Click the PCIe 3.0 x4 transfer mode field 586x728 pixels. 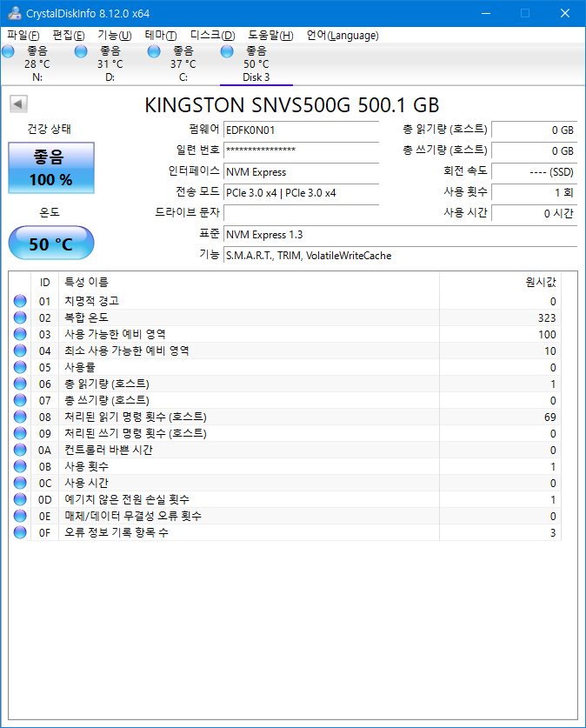tap(301, 193)
